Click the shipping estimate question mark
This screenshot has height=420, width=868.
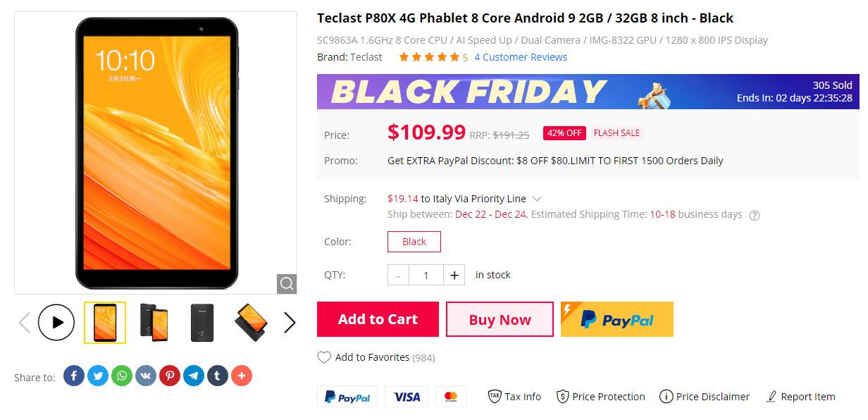point(754,215)
